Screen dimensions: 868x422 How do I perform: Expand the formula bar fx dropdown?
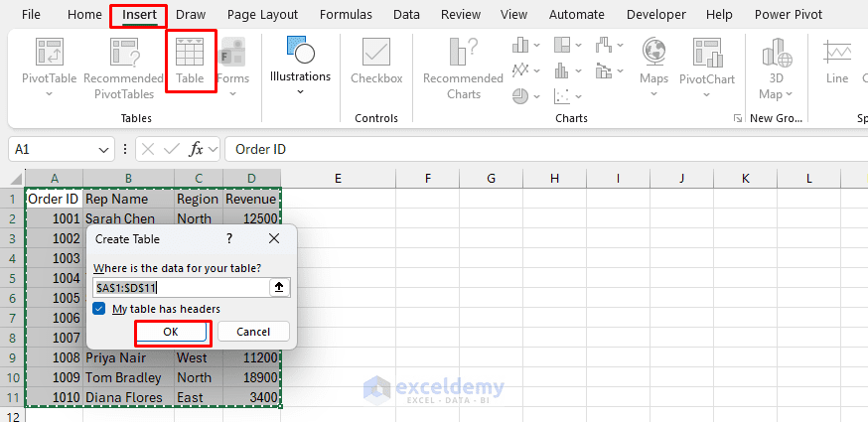pos(214,150)
